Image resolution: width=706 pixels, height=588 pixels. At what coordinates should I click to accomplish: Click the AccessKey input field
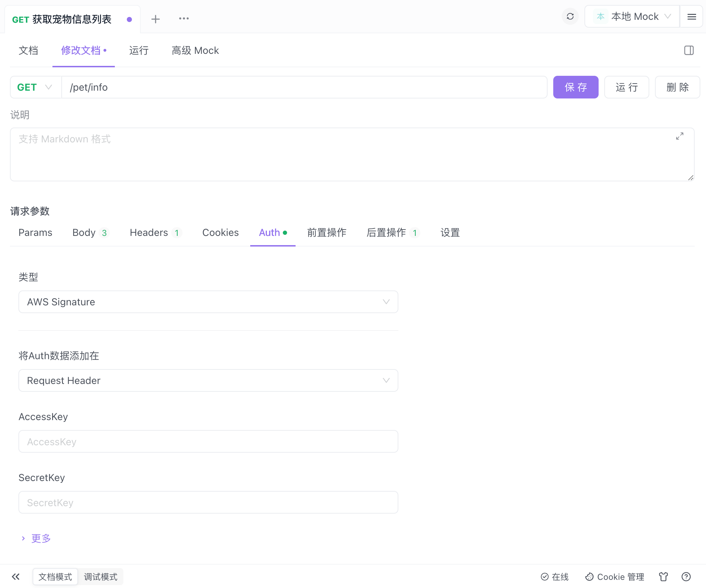tap(208, 441)
